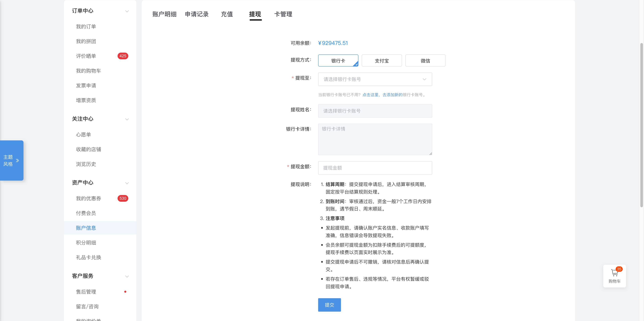This screenshot has width=644, height=321.
Task: Open 礼品卡兑换 in the sidebar
Action: coord(88,257)
